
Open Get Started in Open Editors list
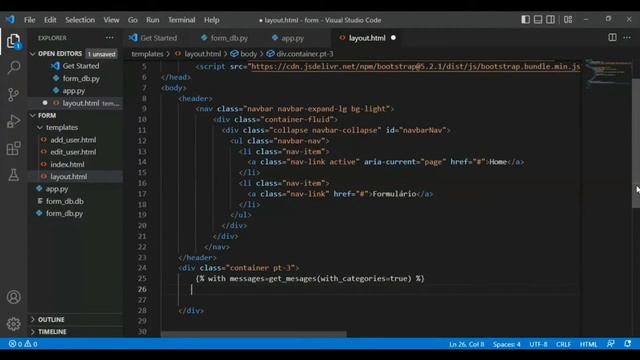point(80,66)
